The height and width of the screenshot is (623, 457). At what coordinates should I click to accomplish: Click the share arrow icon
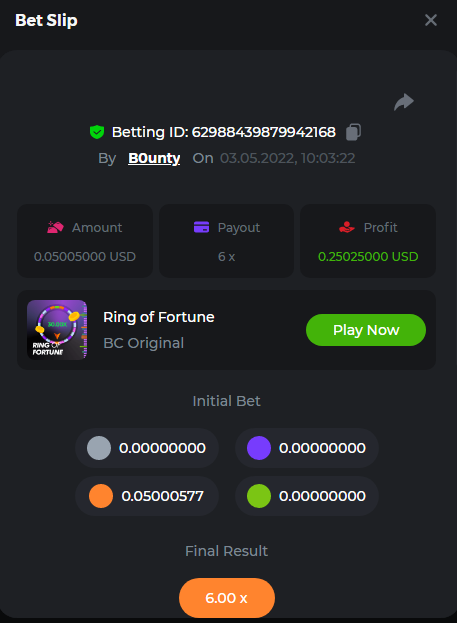(x=404, y=102)
